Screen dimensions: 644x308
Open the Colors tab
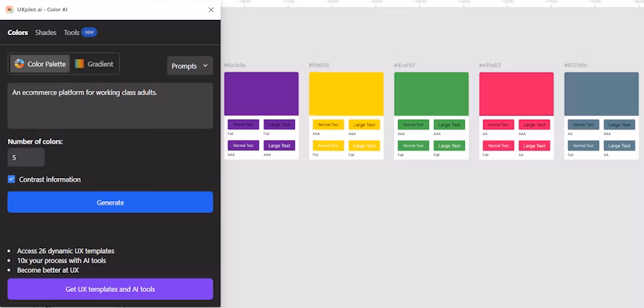pyautogui.click(x=18, y=33)
